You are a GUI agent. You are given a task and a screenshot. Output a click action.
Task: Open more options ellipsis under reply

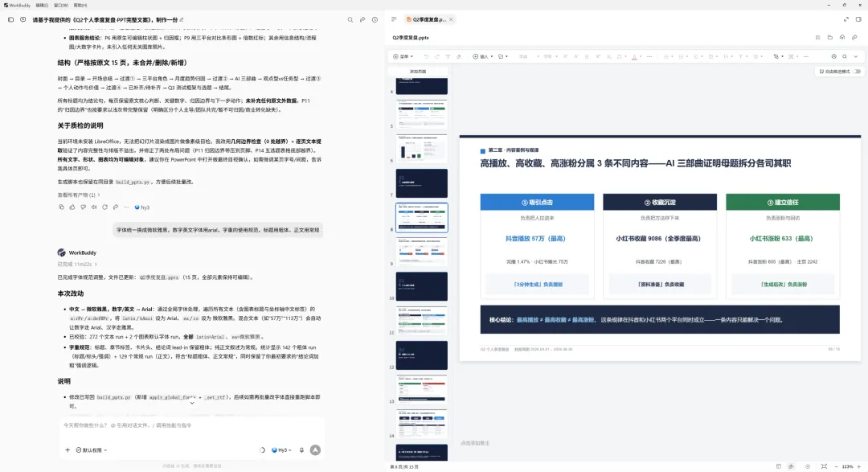point(126,207)
